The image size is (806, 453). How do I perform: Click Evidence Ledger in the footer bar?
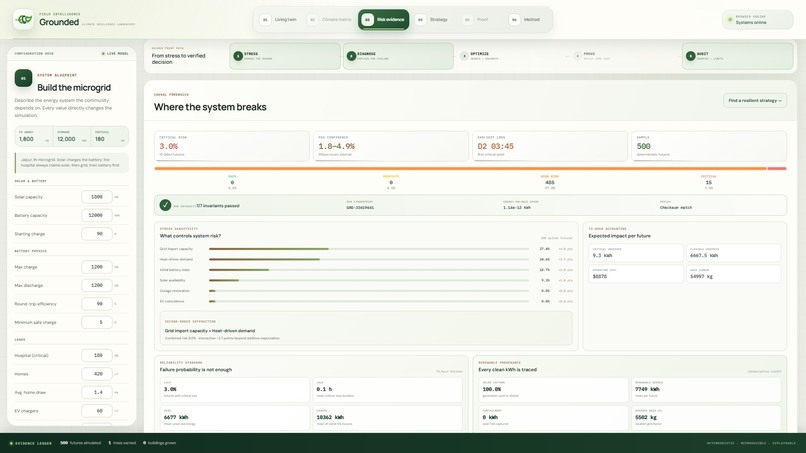click(x=30, y=443)
